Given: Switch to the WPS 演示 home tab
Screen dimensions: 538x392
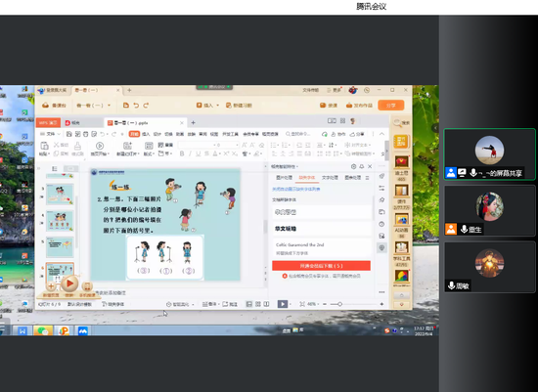Looking at the screenshot, I should tap(48, 123).
